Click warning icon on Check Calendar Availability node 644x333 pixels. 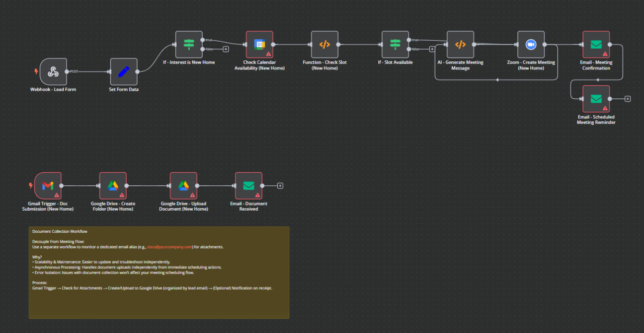[x=268, y=53]
